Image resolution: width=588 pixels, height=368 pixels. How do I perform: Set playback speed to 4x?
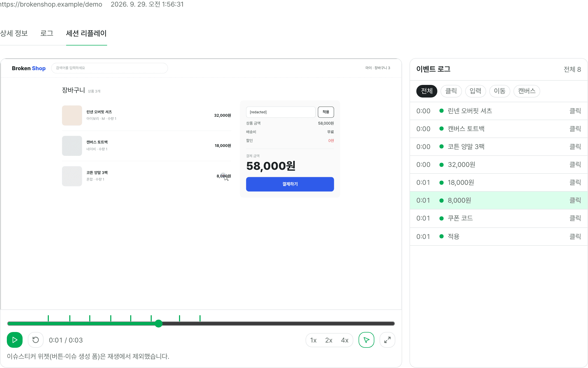(345, 340)
